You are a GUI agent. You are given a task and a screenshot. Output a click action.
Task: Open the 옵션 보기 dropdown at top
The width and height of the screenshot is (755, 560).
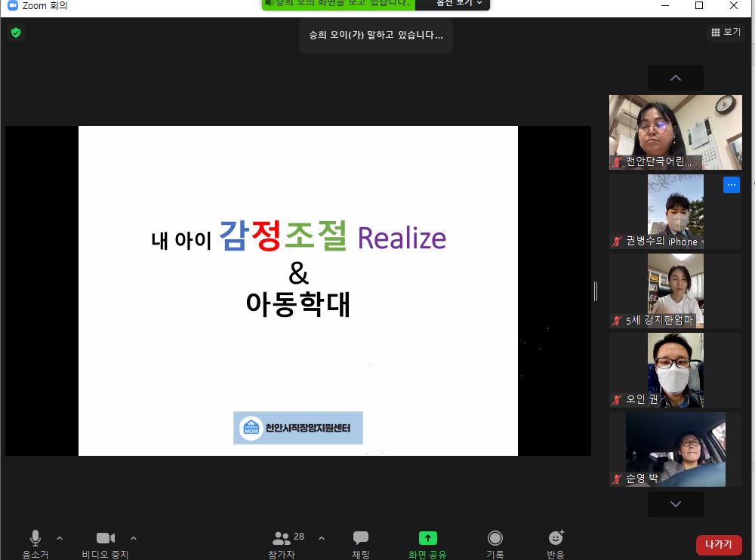tap(458, 4)
